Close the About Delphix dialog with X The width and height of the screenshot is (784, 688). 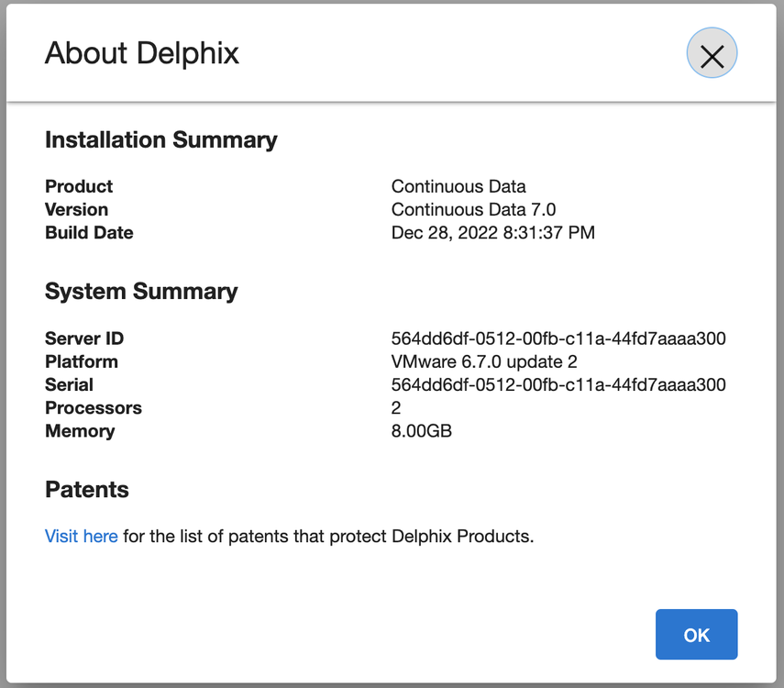pos(712,53)
